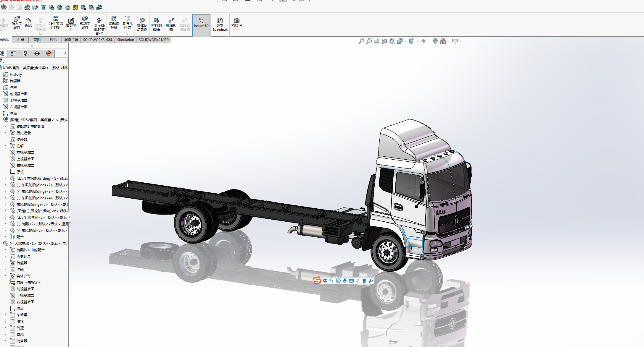Screen dimensions: 644x347
Task: Click Apply Scene icon in view toolbar
Action: 443,41
